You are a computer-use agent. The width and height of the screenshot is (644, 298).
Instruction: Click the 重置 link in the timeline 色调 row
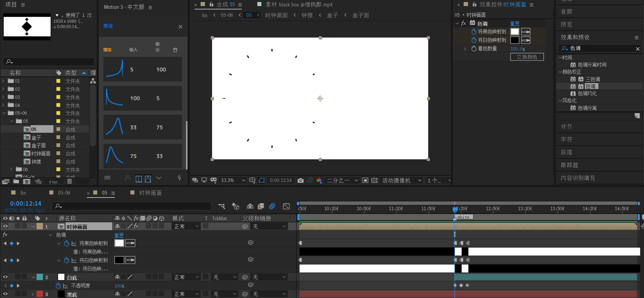[x=119, y=235]
